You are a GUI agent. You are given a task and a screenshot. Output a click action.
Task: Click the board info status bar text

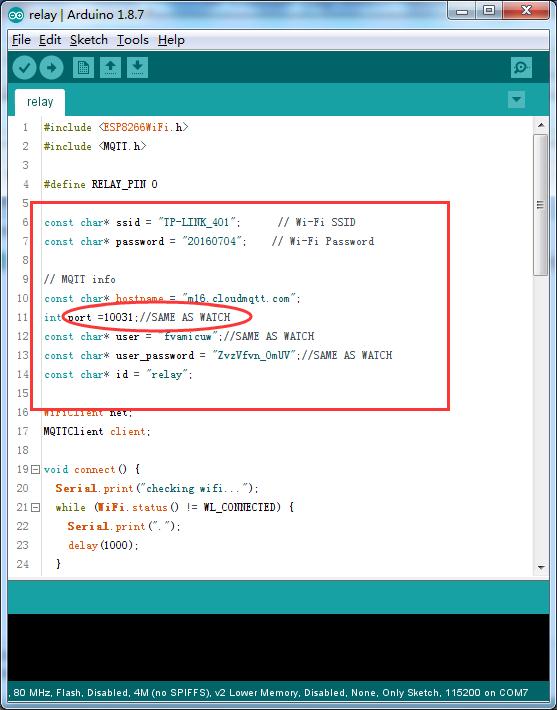pos(270,693)
